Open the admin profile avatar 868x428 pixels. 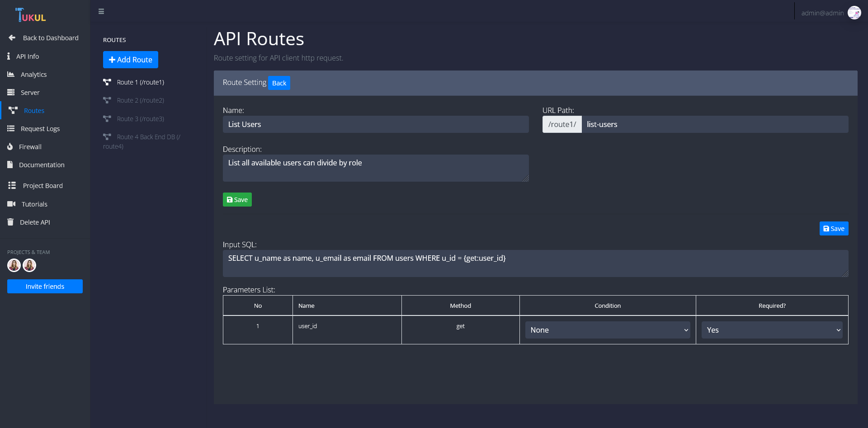(854, 13)
